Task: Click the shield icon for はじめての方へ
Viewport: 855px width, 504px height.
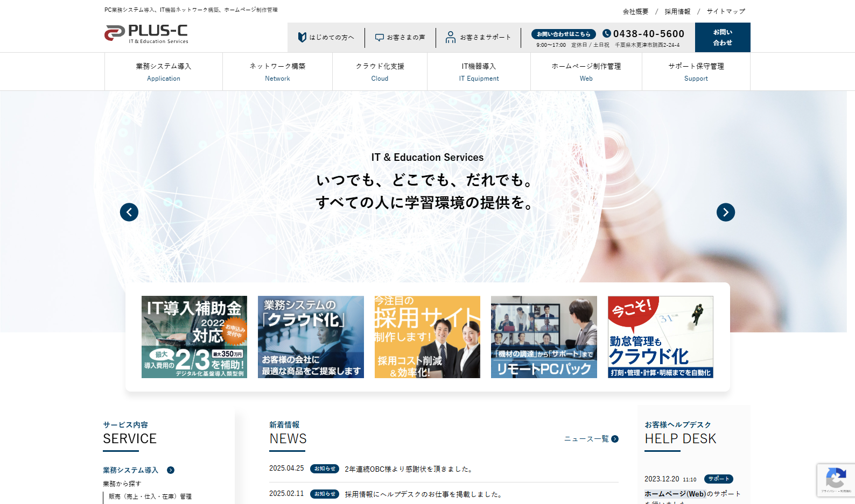Action: [302, 37]
